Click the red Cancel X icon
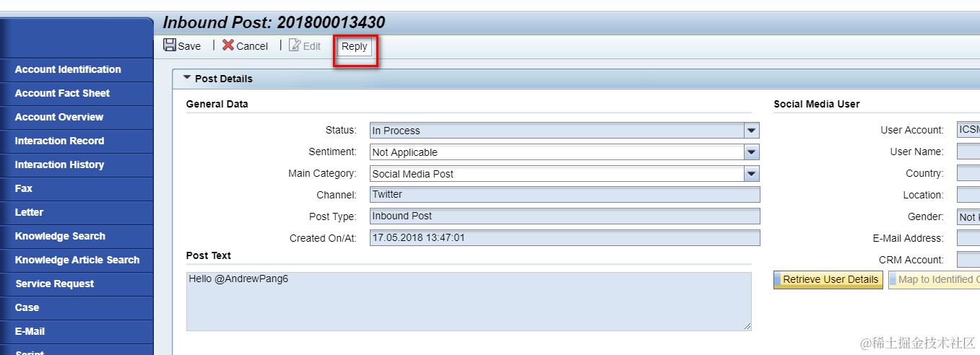Viewport: 980px width, 355px height. point(228,45)
